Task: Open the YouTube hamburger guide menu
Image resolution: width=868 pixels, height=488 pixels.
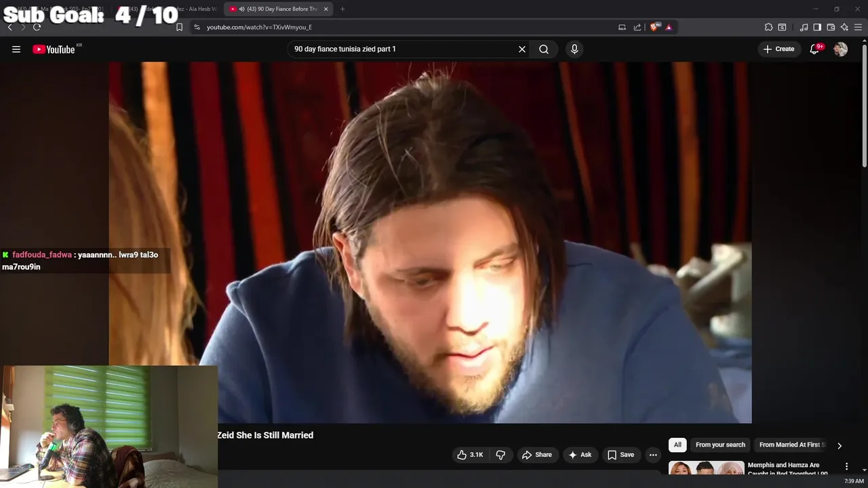Action: coord(16,49)
